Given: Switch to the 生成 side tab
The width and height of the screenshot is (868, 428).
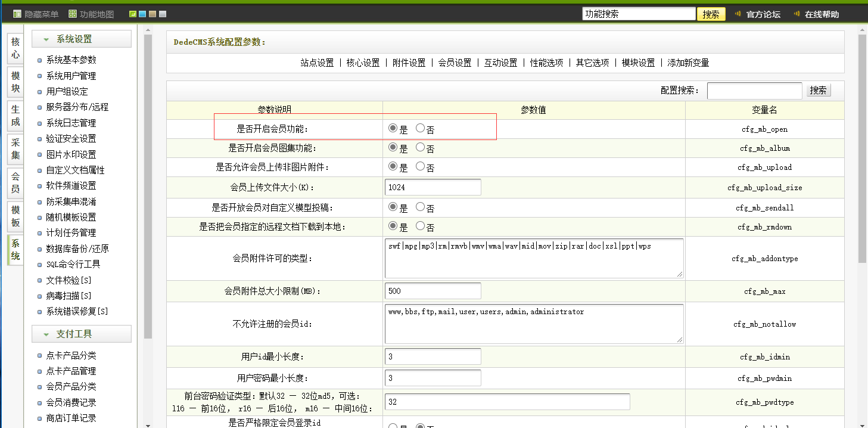Looking at the screenshot, I should coord(15,116).
